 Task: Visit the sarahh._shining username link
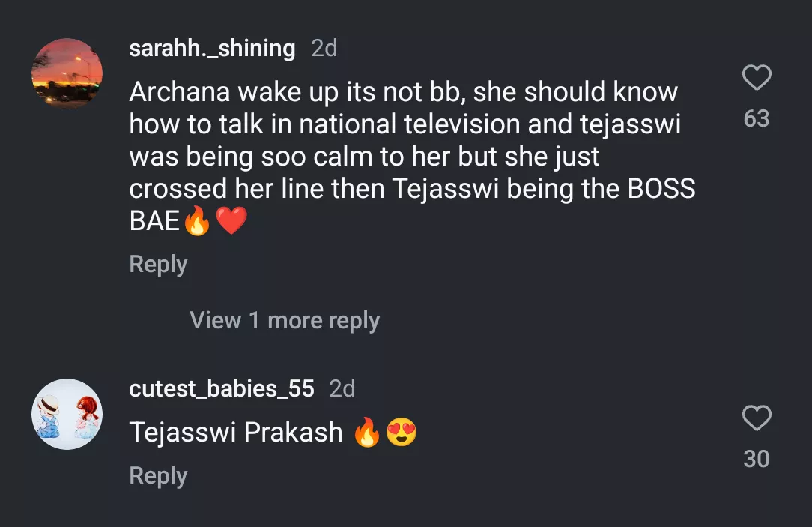(x=212, y=49)
